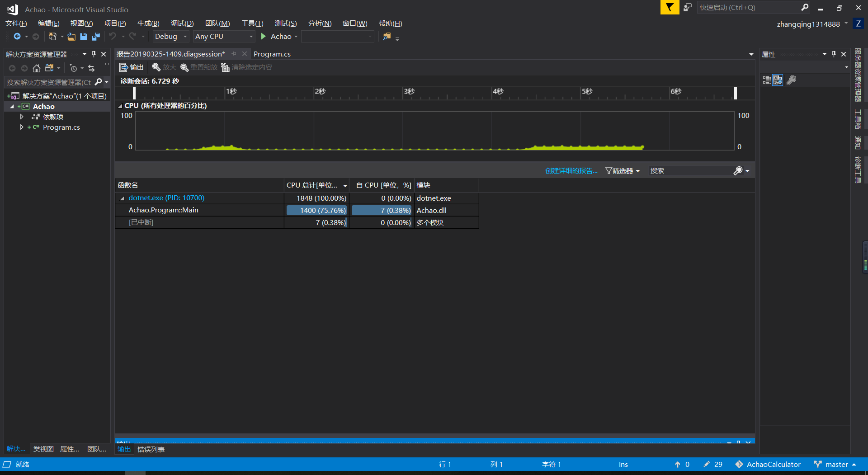This screenshot has width=868, height=475.
Task: Start Achao with the green play button
Action: tap(264, 36)
